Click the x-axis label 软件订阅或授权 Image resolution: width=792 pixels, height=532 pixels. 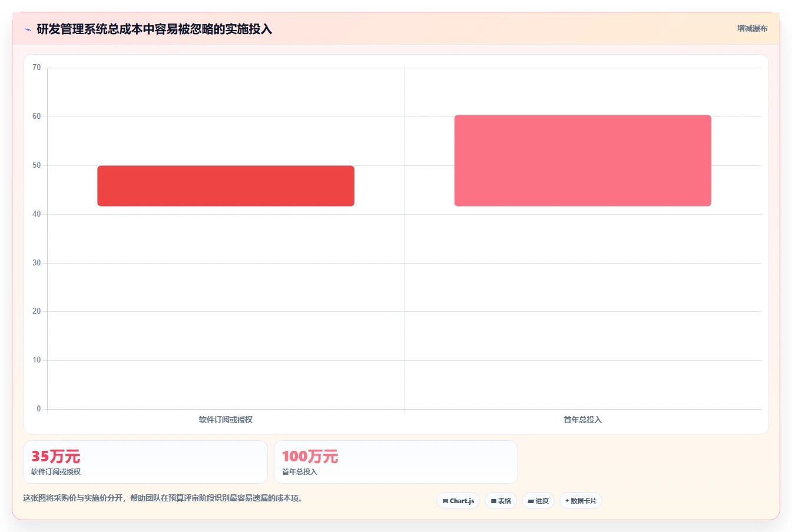click(226, 420)
